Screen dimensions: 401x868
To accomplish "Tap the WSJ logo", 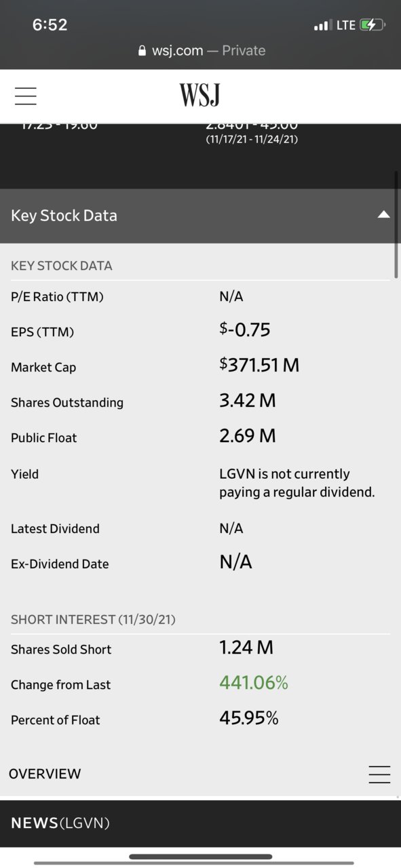I will point(200,96).
